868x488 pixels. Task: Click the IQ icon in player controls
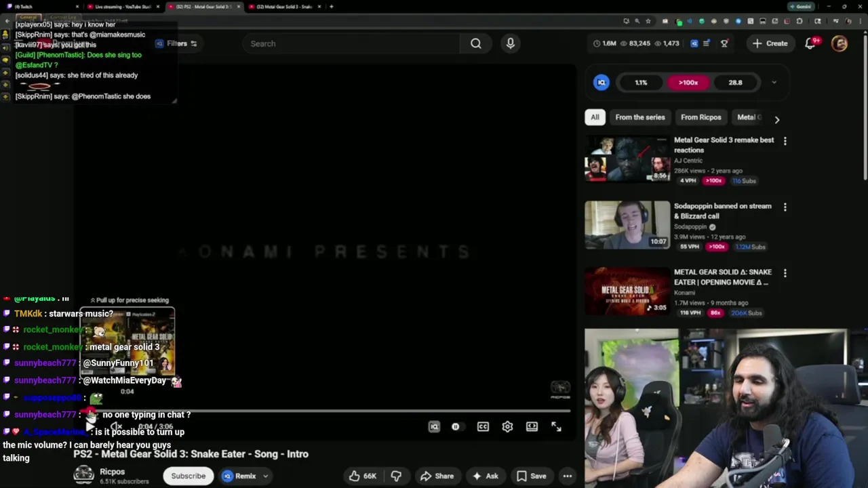click(x=434, y=426)
